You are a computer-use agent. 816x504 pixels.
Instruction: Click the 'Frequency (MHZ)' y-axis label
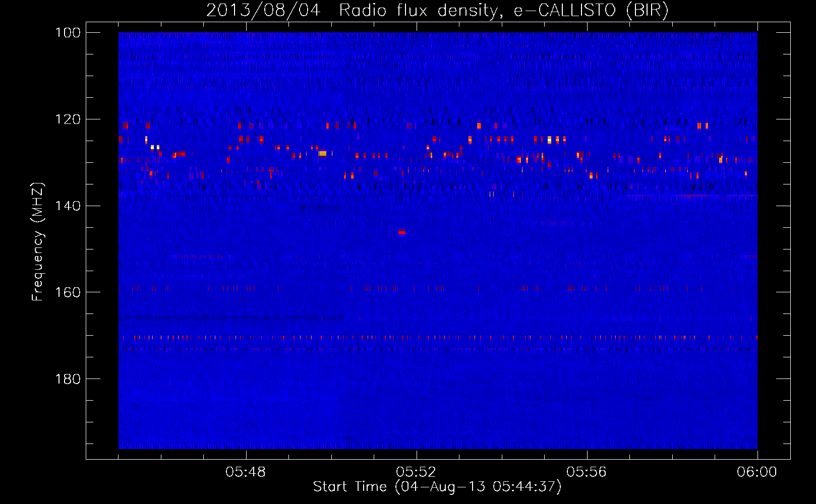click(38, 241)
